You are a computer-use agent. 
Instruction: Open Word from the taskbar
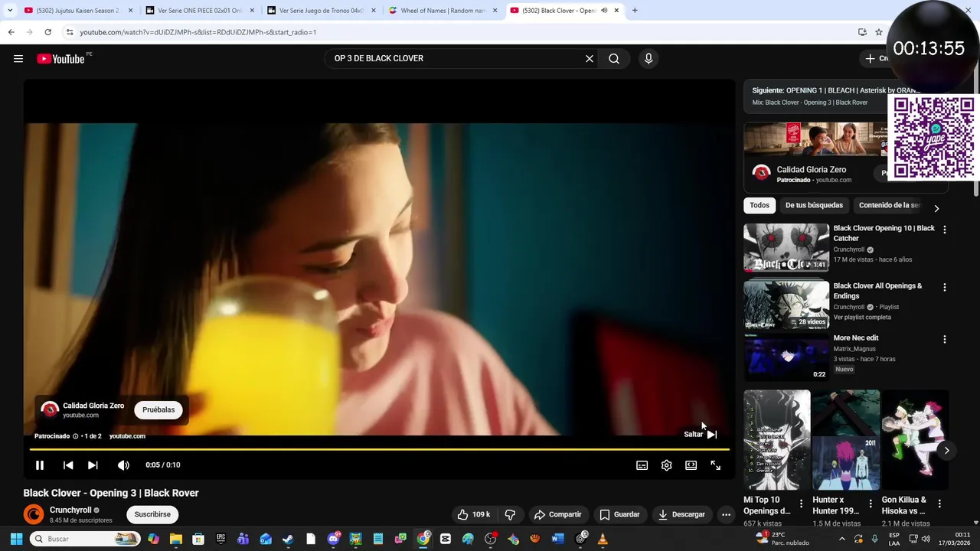557,539
